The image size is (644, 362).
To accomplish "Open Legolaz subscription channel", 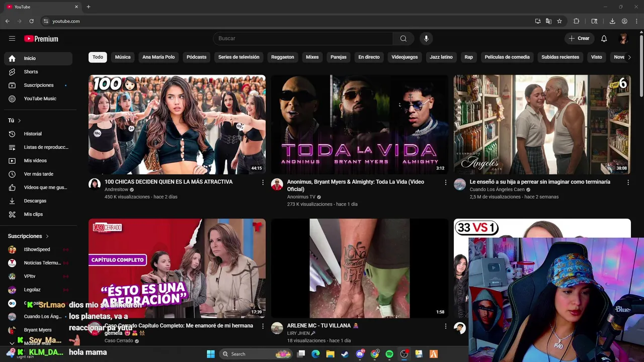I will (38, 290).
